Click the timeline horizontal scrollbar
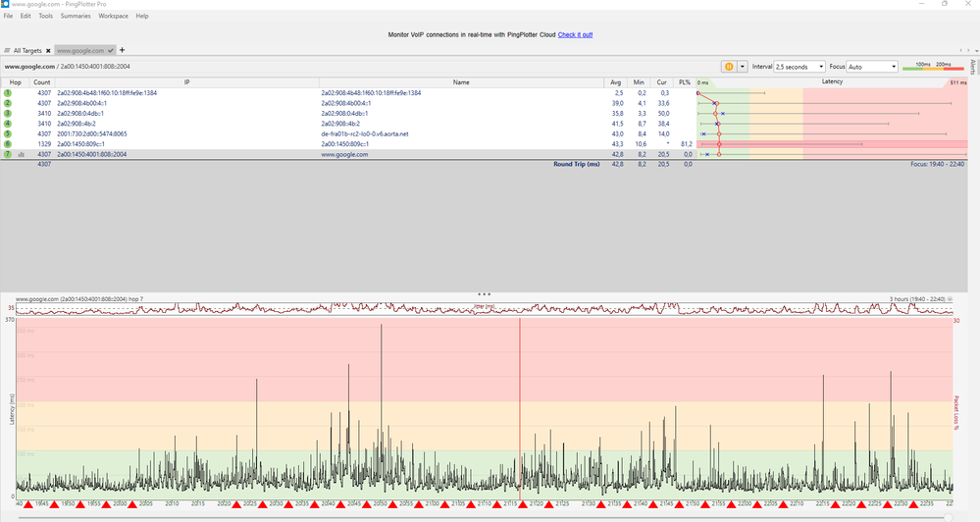The width and height of the screenshot is (980, 522). point(484,518)
